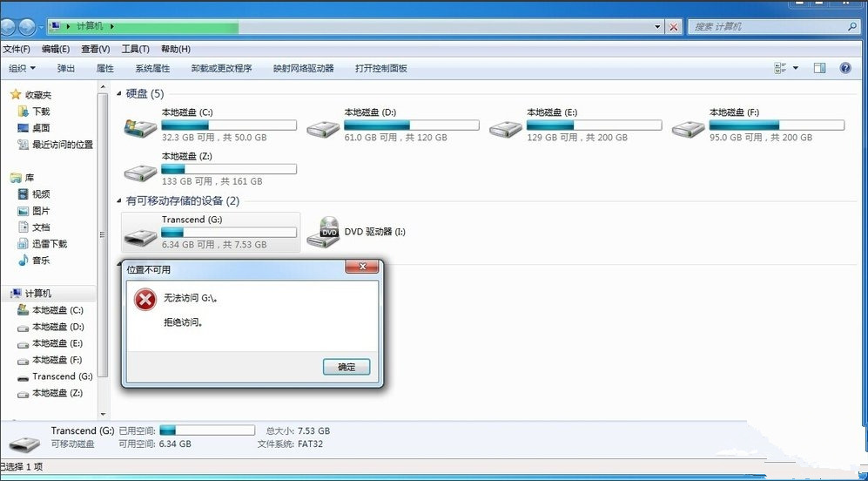Click the search magnifier icon
Viewport: 868px width, 481px height.
852,26
